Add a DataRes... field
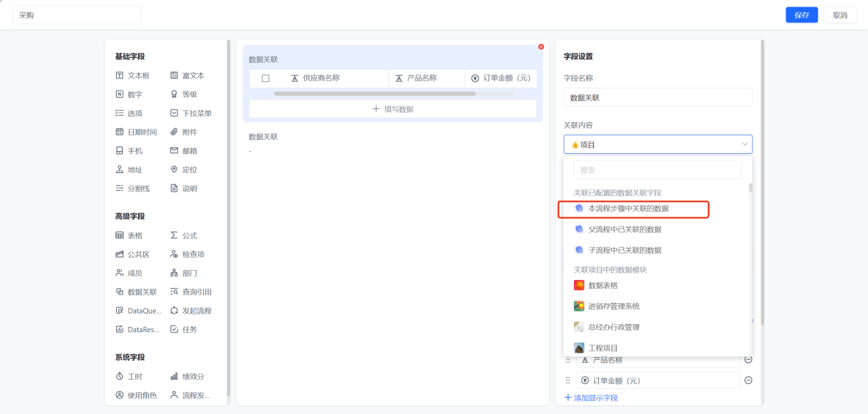The height and width of the screenshot is (414, 868). click(137, 329)
